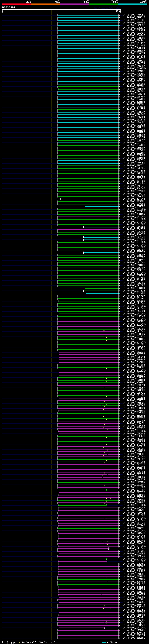
Task: Select hit label UniRef100_Q14329
Action: 134,479
